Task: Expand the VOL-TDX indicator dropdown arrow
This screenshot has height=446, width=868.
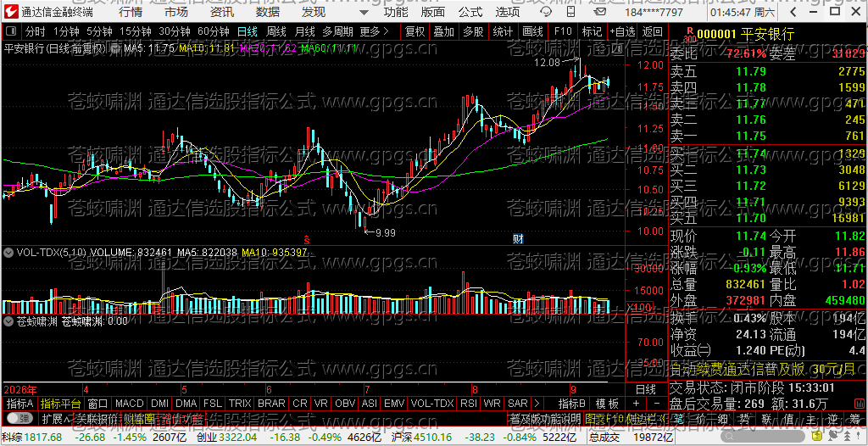Action: point(8,253)
